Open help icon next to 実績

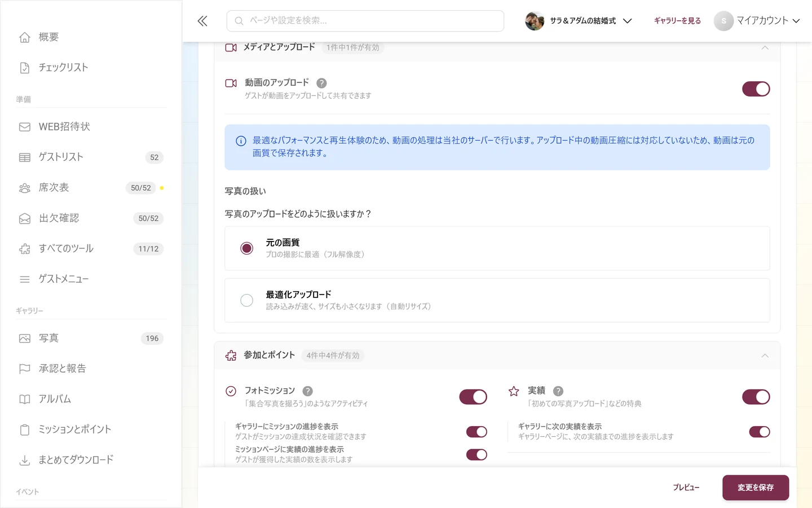tap(558, 391)
